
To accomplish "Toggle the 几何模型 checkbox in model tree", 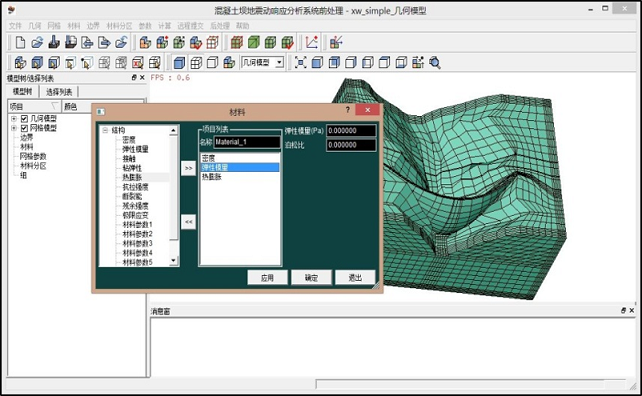I will pyautogui.click(x=25, y=118).
